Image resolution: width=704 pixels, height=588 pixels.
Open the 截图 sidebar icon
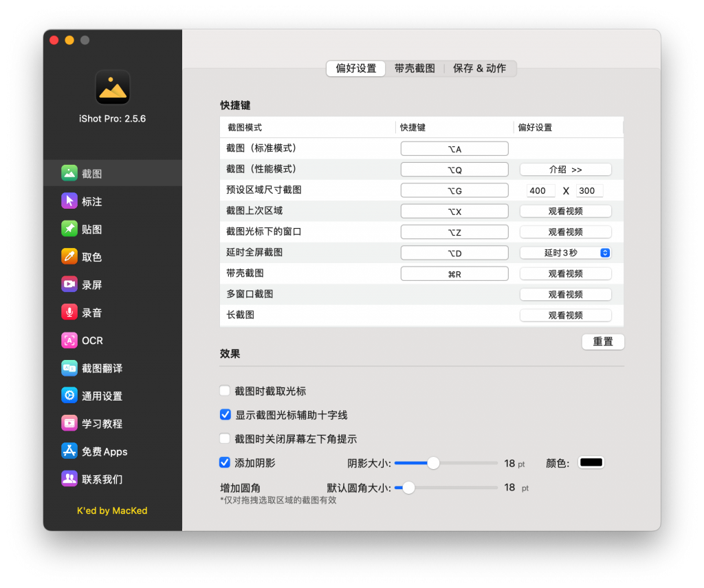[x=69, y=173]
